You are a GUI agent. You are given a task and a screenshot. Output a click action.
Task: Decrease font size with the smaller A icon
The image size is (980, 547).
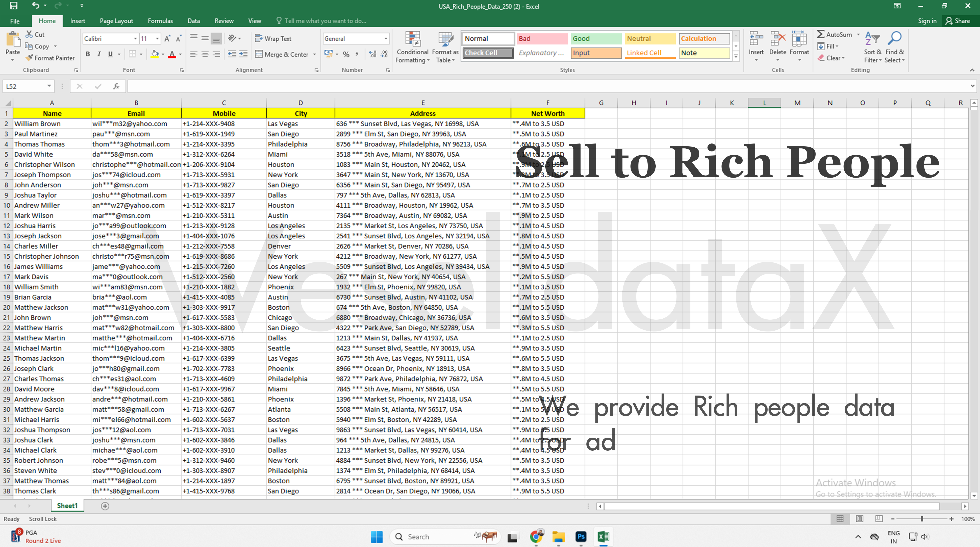[178, 38]
